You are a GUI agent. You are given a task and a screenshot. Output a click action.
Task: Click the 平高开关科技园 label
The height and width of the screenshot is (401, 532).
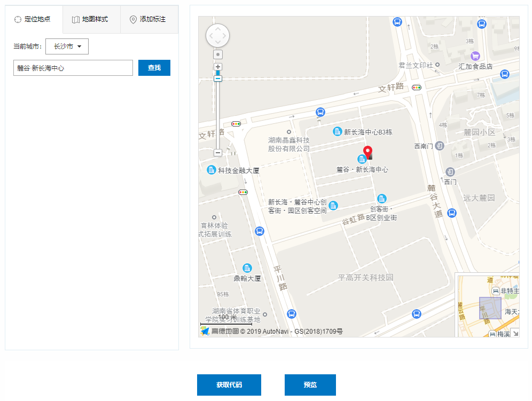(x=366, y=278)
